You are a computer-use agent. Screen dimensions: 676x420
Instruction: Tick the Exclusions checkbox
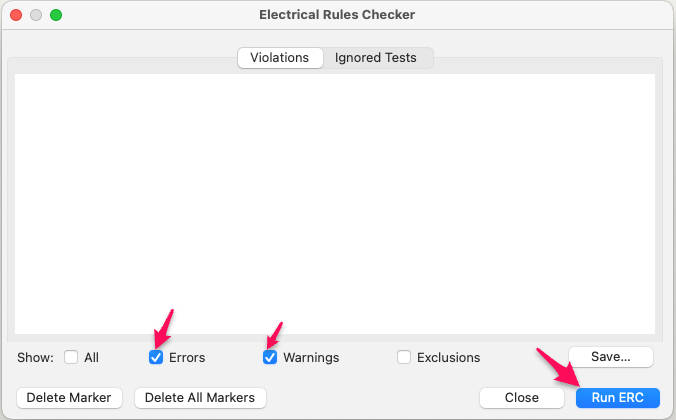pyautogui.click(x=404, y=357)
